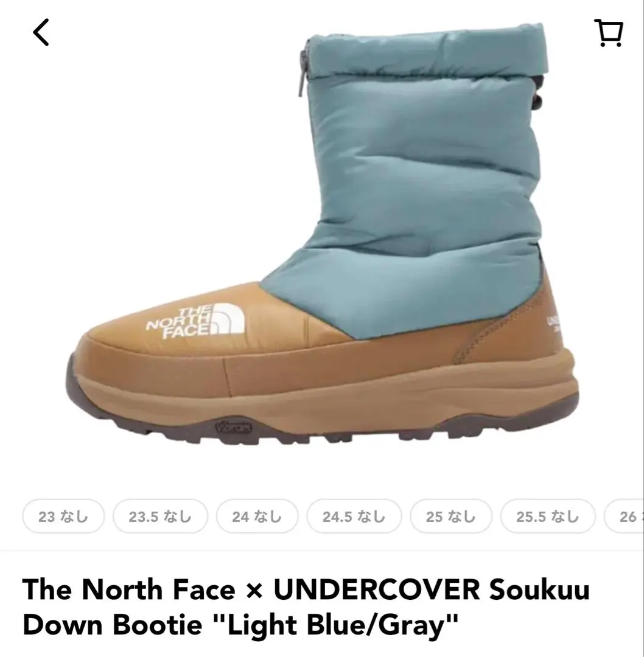Tap the Vibram logo on the boot sole

click(234, 428)
